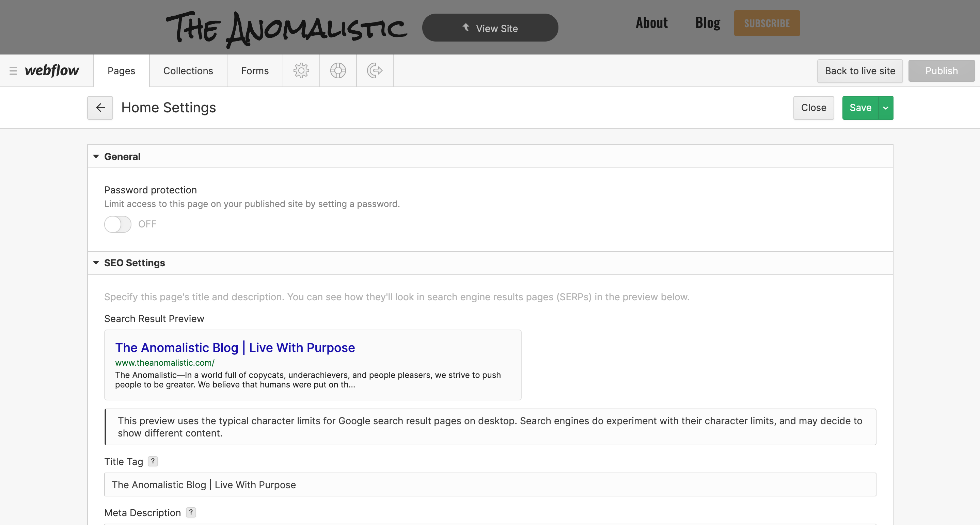
Task: Click the Publish button
Action: click(941, 71)
